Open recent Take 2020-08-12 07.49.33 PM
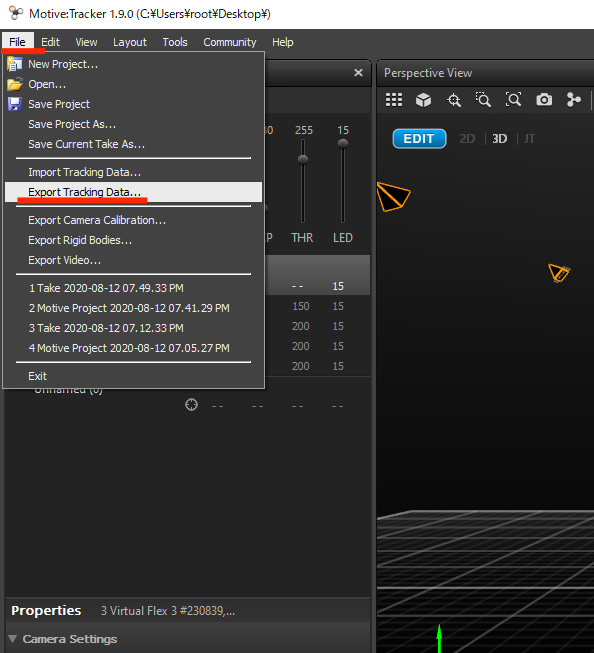 (x=133, y=288)
